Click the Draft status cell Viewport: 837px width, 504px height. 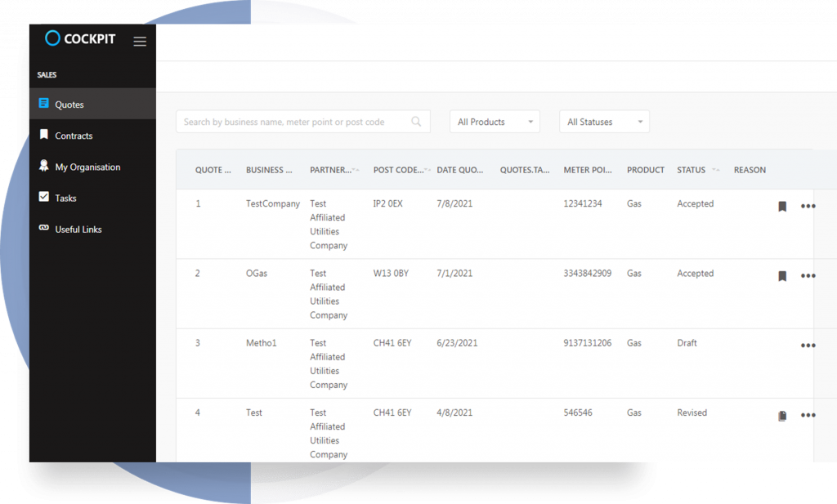click(687, 343)
